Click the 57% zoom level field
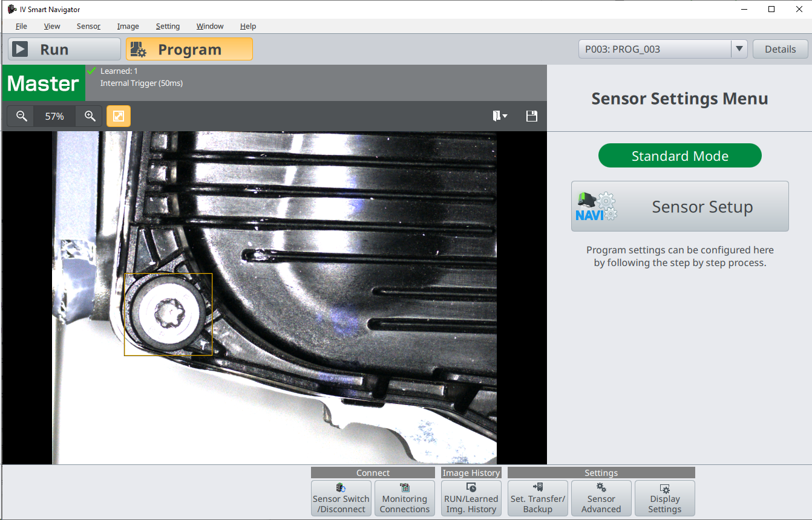Viewport: 812px width, 520px height. coord(55,116)
